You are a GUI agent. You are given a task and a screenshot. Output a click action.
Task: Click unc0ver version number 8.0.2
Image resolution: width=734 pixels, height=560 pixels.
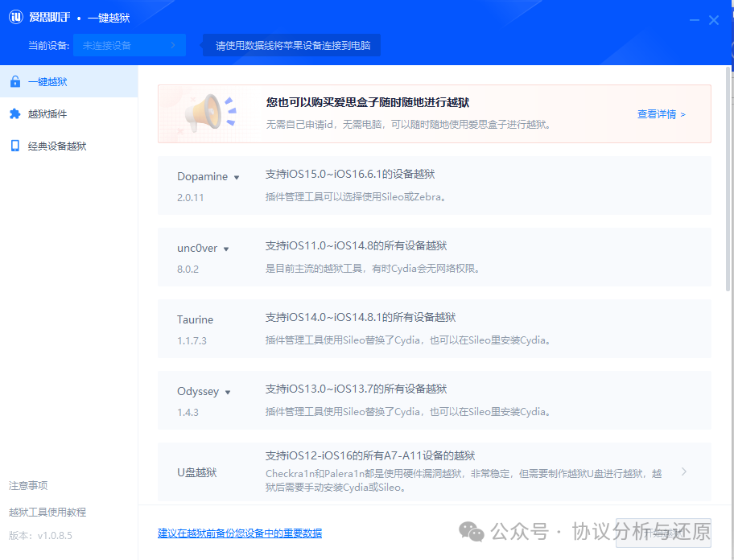click(x=188, y=269)
